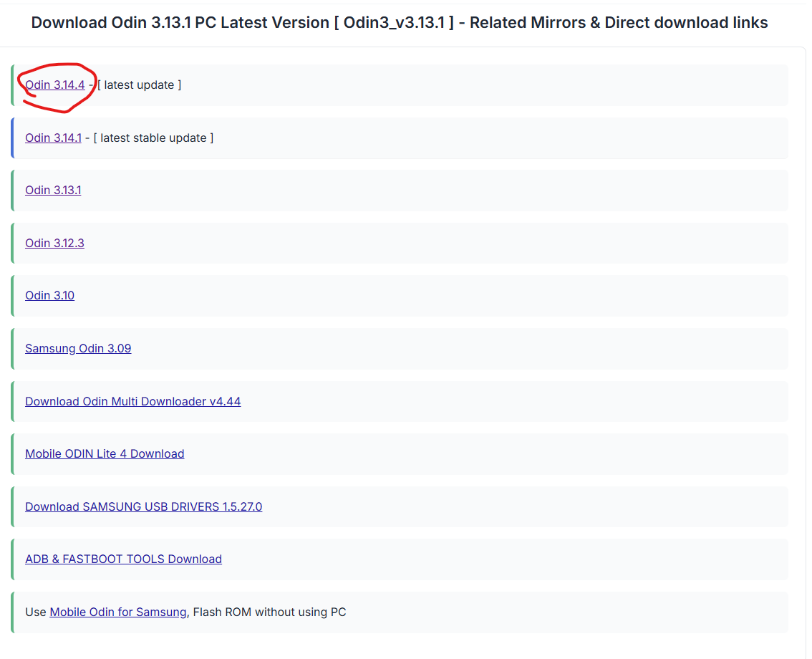The height and width of the screenshot is (659, 812).
Task: Click the text '[ latest update ]'
Action: click(x=140, y=85)
